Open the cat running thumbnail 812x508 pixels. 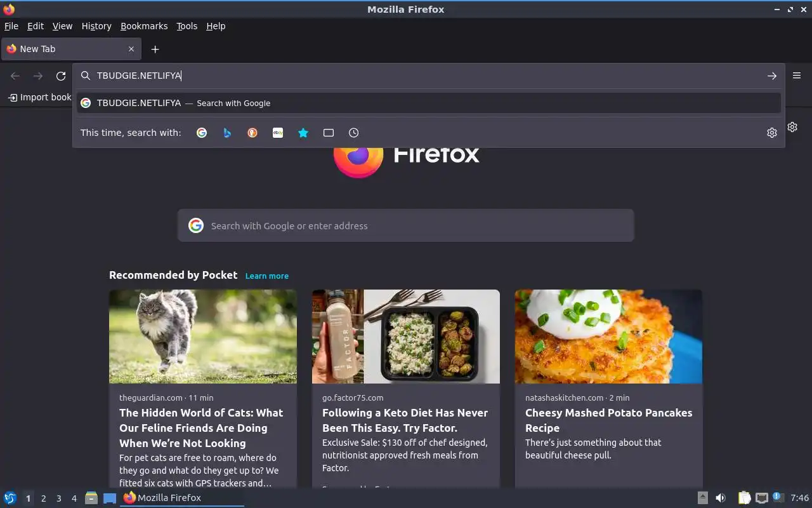[203, 337]
